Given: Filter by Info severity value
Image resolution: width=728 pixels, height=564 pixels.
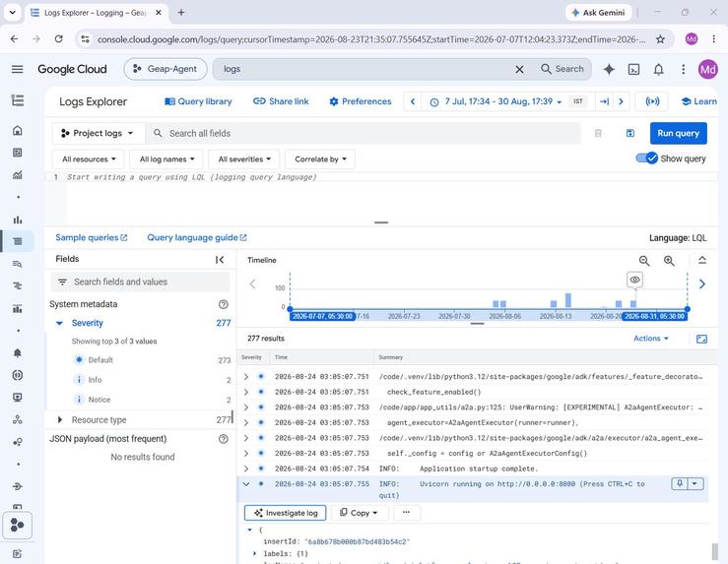Looking at the screenshot, I should (x=95, y=380).
